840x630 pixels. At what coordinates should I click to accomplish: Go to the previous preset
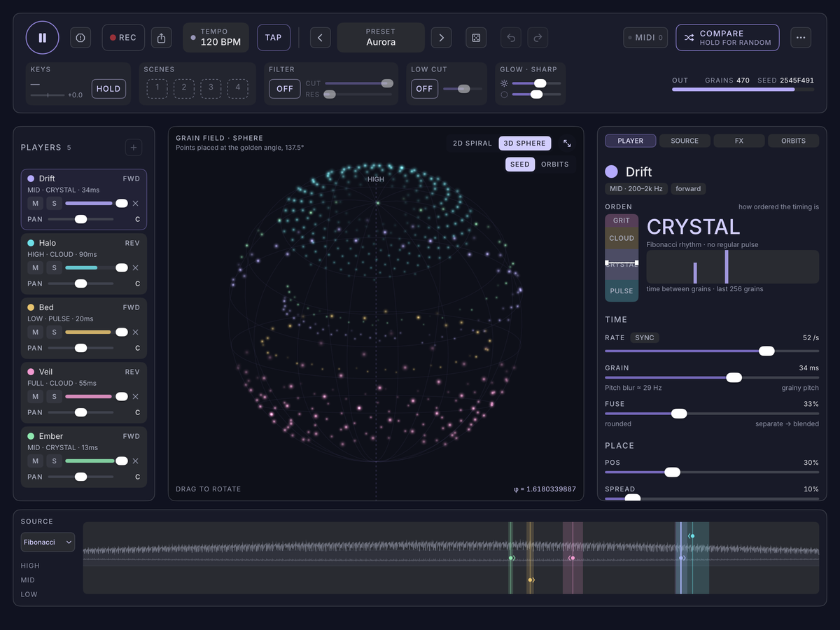click(320, 38)
